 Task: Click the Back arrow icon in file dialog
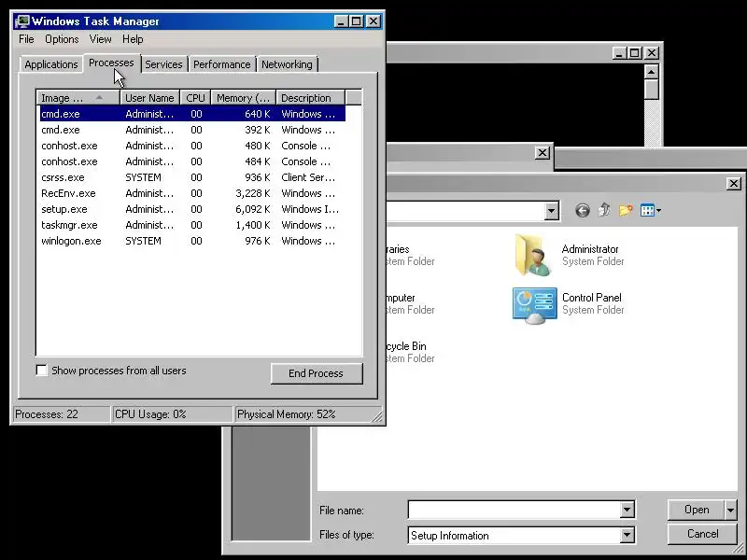(582, 210)
